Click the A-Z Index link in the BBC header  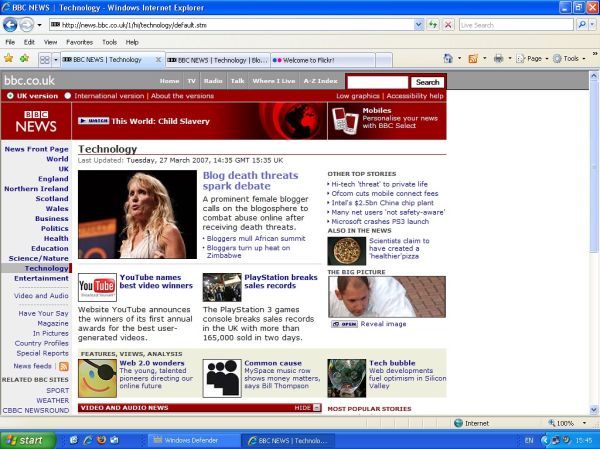point(320,81)
